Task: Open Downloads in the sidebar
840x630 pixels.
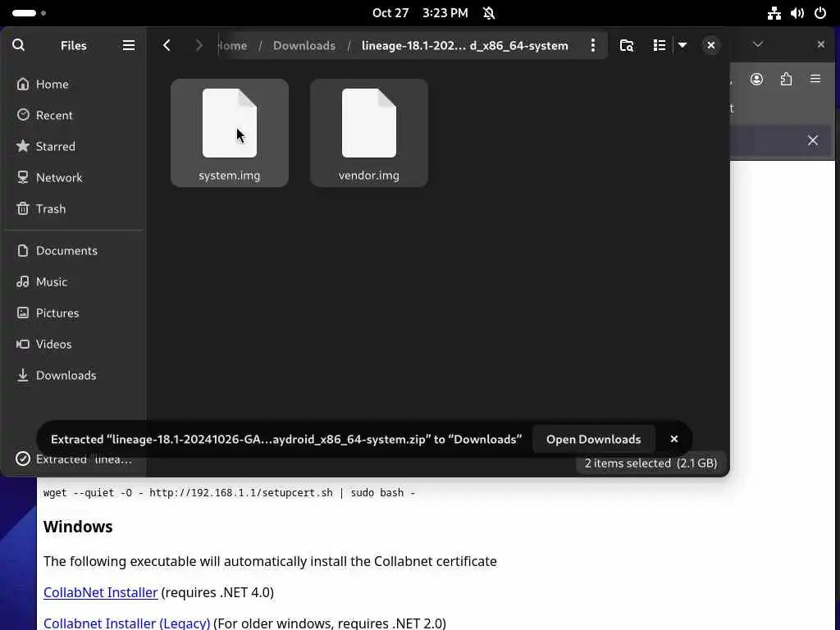Action: pos(74,375)
